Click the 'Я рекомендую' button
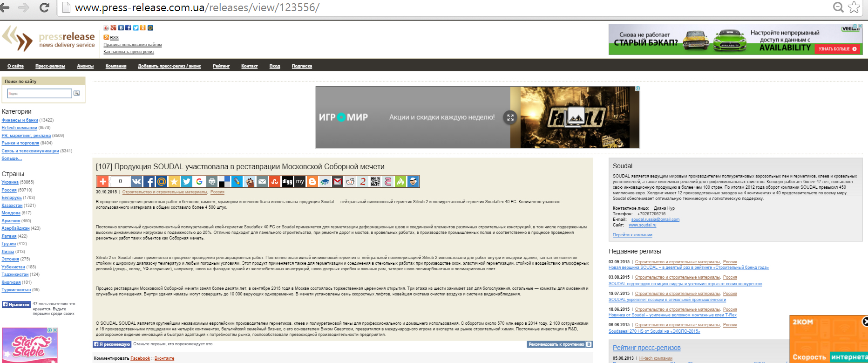 click(112, 344)
